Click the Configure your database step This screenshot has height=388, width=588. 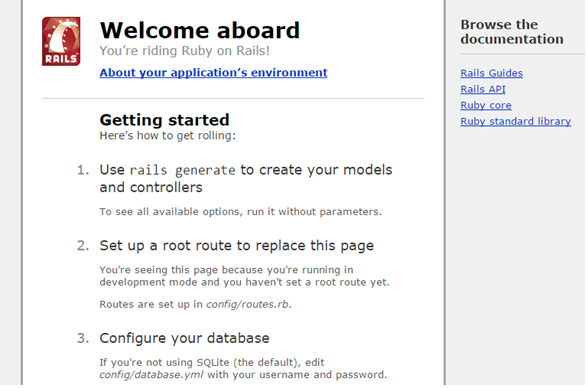click(184, 338)
